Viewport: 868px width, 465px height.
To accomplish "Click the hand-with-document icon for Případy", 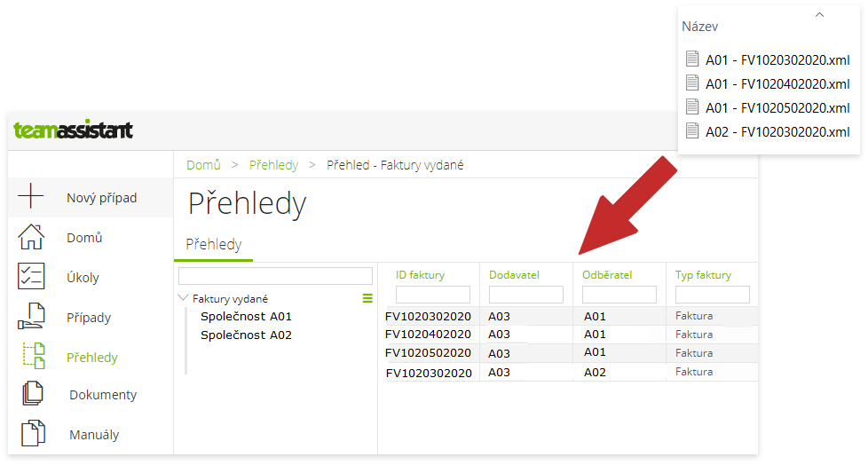I will [31, 317].
